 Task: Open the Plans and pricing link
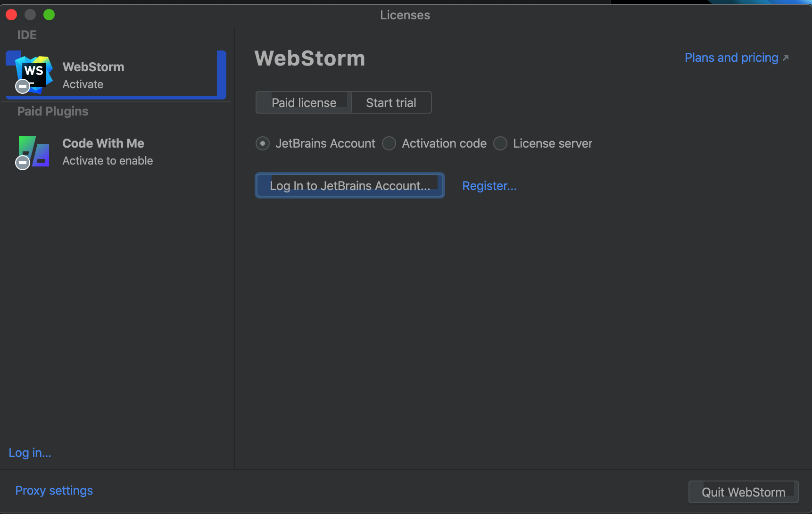731,58
